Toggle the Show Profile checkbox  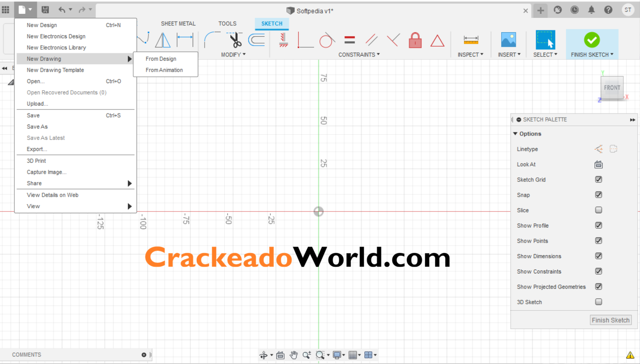click(599, 225)
